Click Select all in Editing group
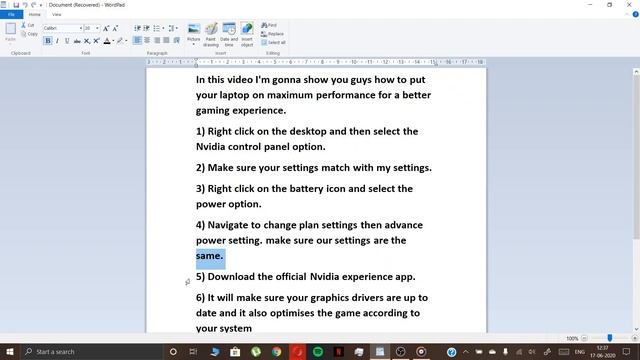The height and width of the screenshot is (360, 640). [273, 42]
